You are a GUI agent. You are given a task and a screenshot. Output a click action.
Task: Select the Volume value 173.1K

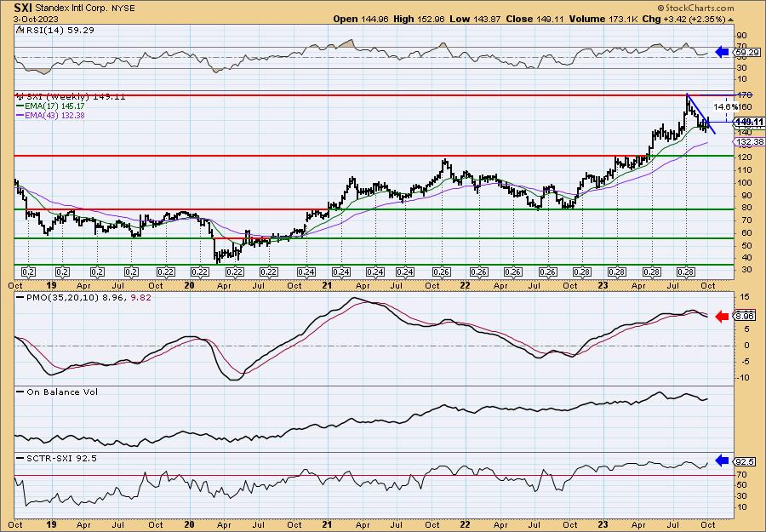[x=625, y=19]
